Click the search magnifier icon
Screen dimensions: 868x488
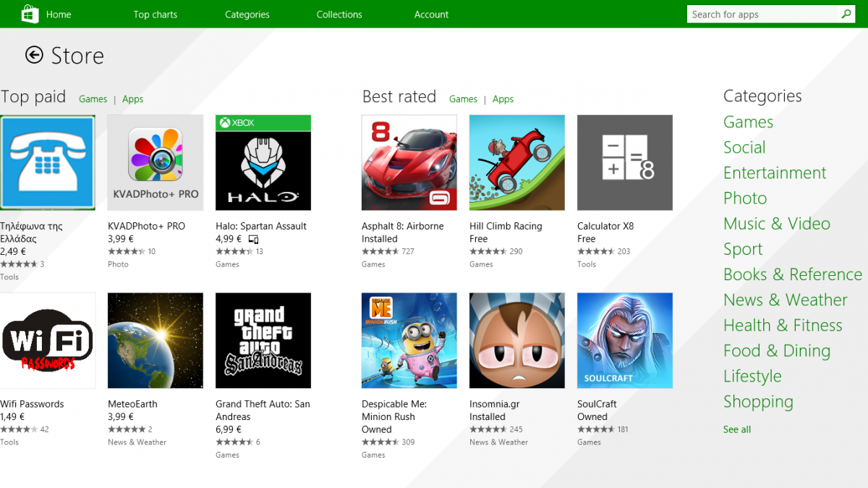coord(846,14)
